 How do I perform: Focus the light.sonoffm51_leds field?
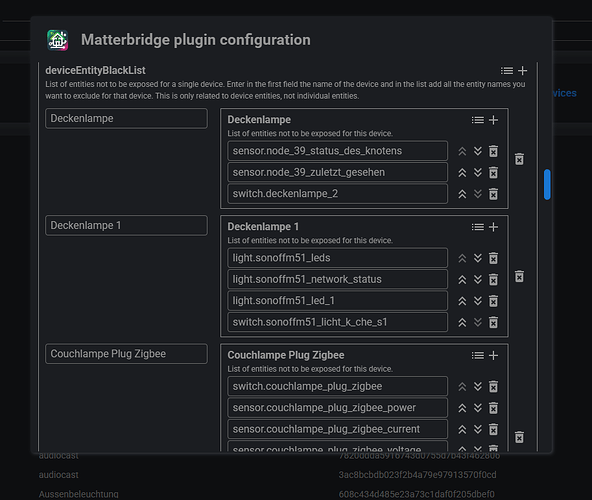(338, 258)
